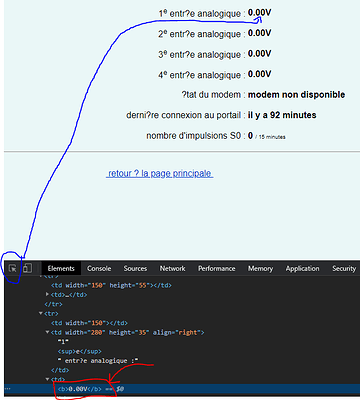
Task: Switch to the Console tab
Action: tap(99, 268)
